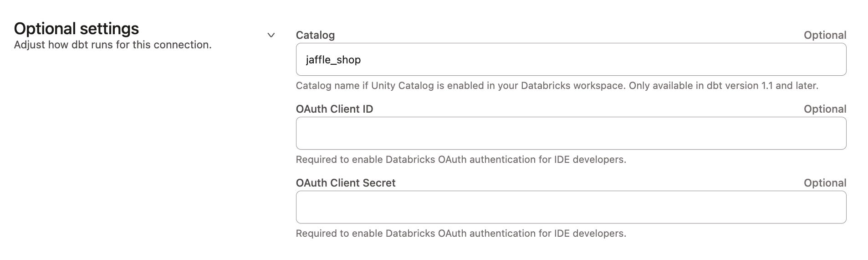Click the Optional tag beside OAuth Client Secret
The width and height of the screenshot is (868, 260).
(825, 183)
